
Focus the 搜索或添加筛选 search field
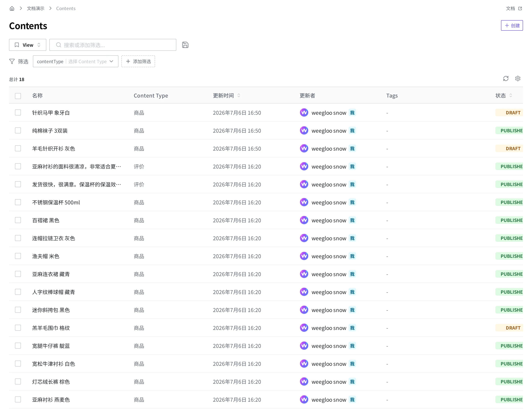click(113, 45)
